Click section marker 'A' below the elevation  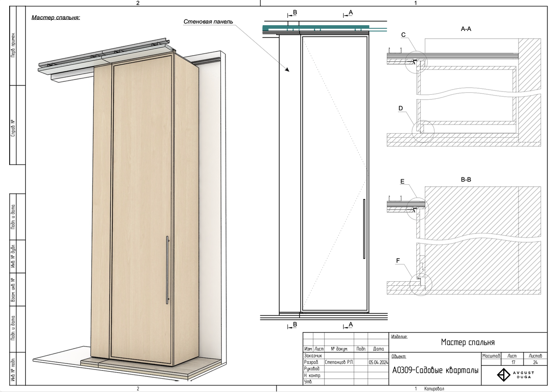351,324
